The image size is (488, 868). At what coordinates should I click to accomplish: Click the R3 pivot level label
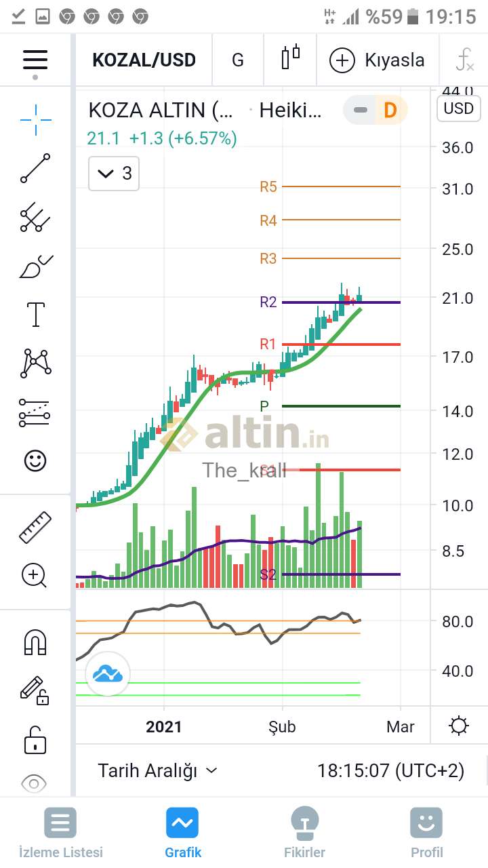coord(268,258)
